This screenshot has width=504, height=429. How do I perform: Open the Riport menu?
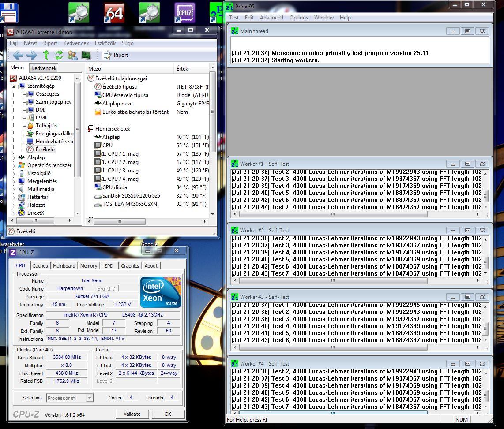tap(50, 43)
